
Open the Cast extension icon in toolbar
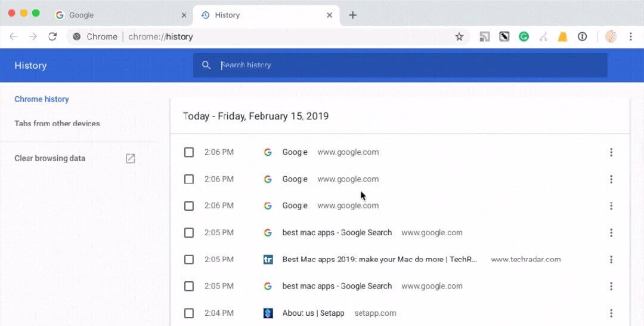click(x=485, y=36)
